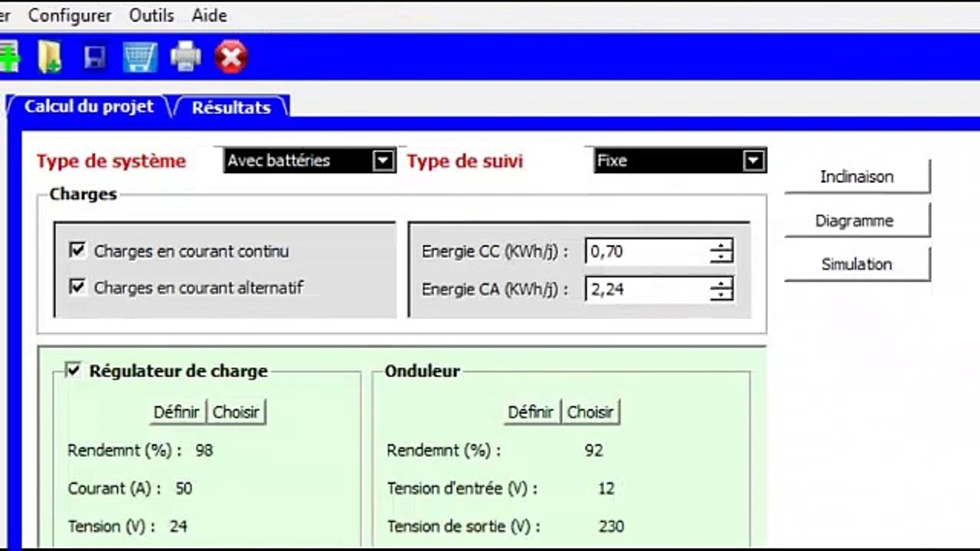Click the Charges group title
Viewport: 980px width, 551px height.
click(x=83, y=194)
